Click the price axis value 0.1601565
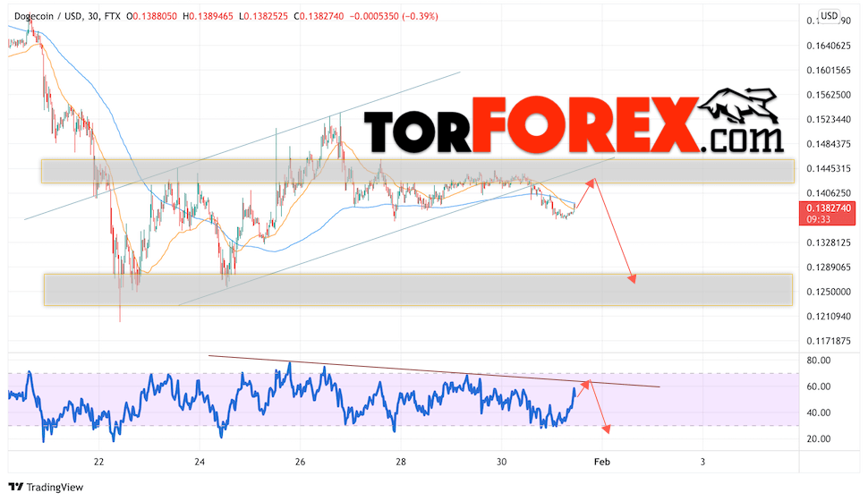This screenshot has width=868, height=501. pyautogui.click(x=829, y=71)
